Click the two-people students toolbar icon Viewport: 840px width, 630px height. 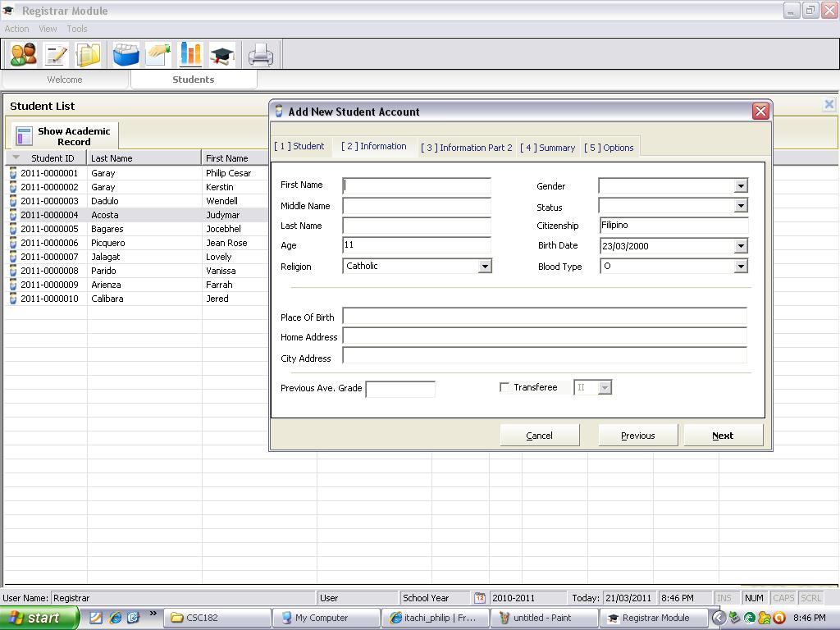(x=23, y=55)
